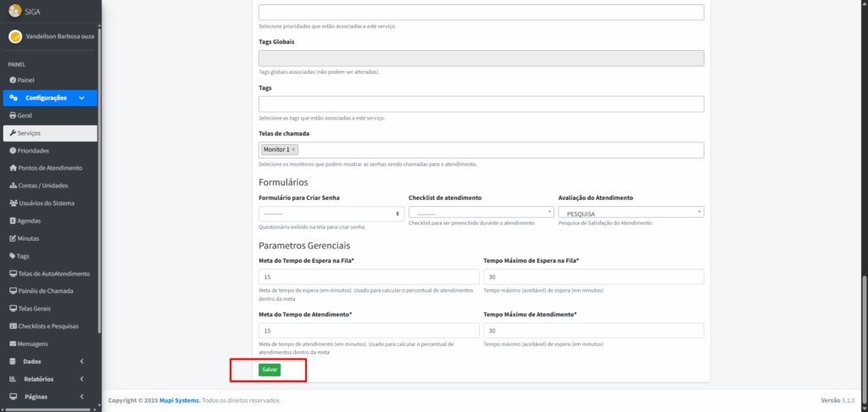This screenshot has width=868, height=412.
Task: Open Formulário para Criar Senha dropdown
Action: (x=331, y=214)
